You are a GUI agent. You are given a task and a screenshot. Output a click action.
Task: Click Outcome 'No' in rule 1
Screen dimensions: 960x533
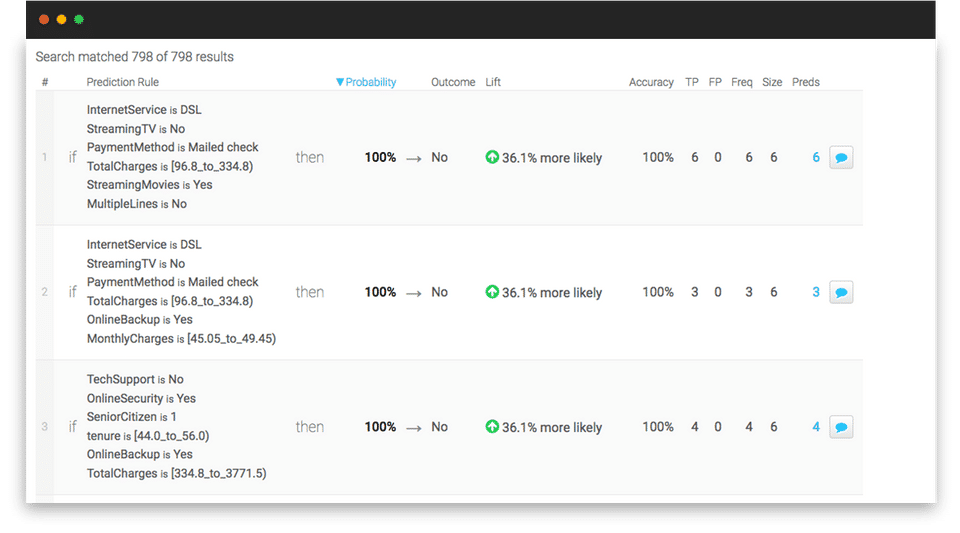click(x=439, y=157)
